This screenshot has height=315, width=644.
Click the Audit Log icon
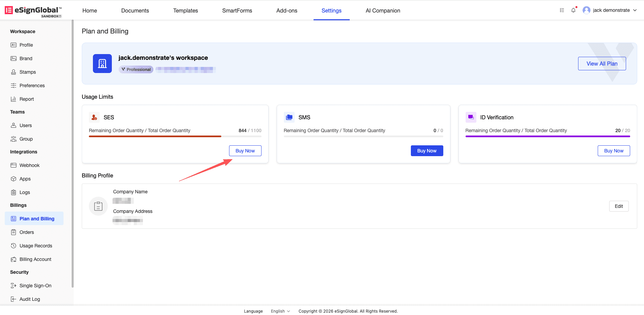point(14,299)
